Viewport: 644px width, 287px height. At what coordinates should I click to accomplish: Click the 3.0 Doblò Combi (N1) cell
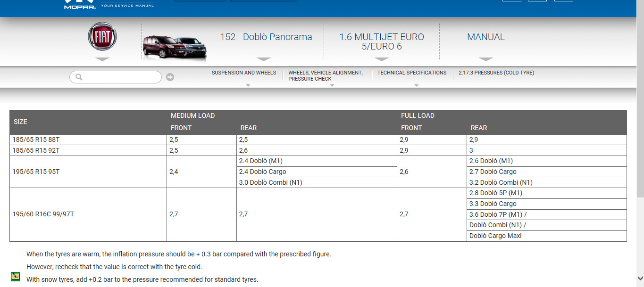pos(317,182)
